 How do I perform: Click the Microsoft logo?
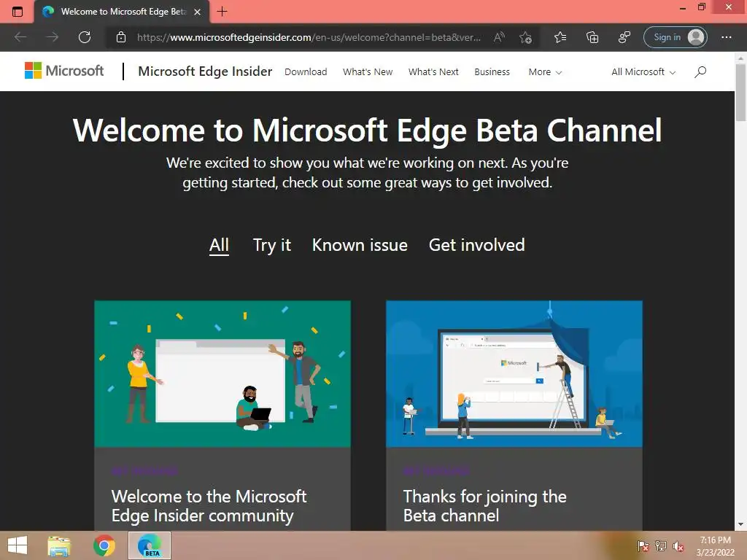click(x=64, y=71)
